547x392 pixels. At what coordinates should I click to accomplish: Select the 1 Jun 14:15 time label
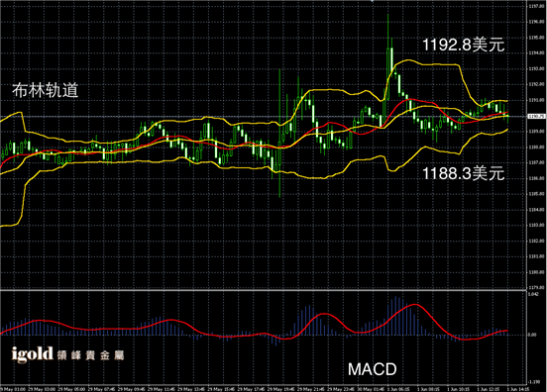[x=518, y=389]
